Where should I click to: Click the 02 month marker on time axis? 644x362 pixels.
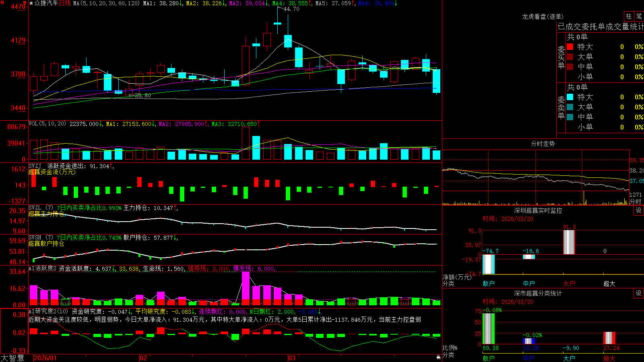(143, 358)
